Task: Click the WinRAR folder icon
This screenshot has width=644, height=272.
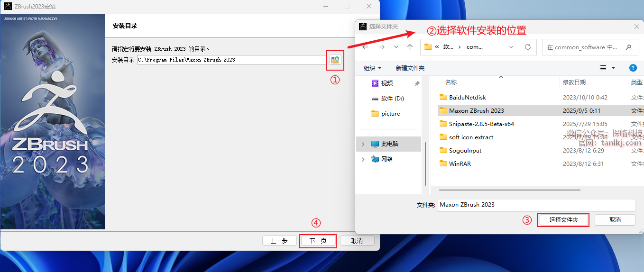Action: [x=443, y=163]
